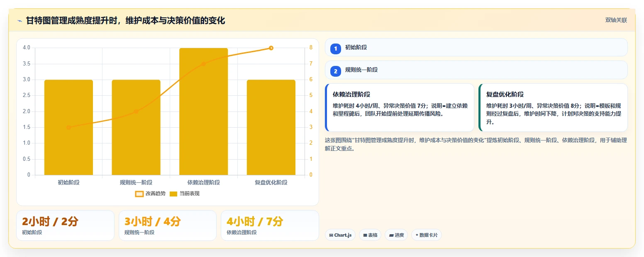Click the chart title heading text
Screen dimensions: 644x257
coord(125,21)
